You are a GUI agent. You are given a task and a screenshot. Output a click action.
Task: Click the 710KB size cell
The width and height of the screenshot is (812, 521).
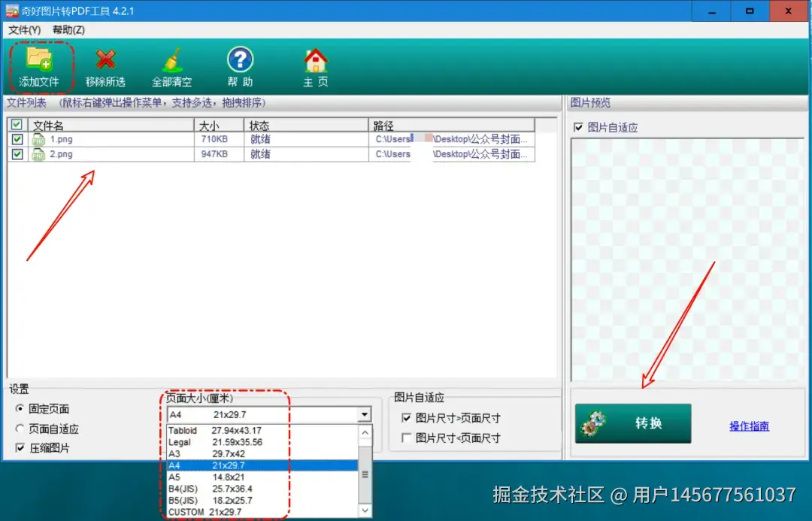coord(214,139)
